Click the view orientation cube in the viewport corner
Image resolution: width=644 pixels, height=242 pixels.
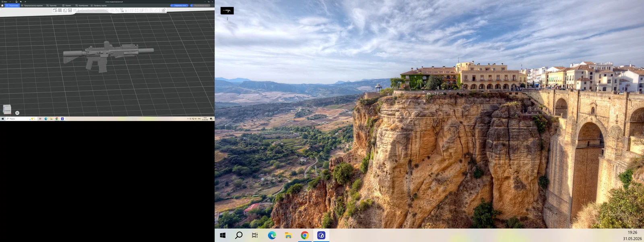point(7,109)
